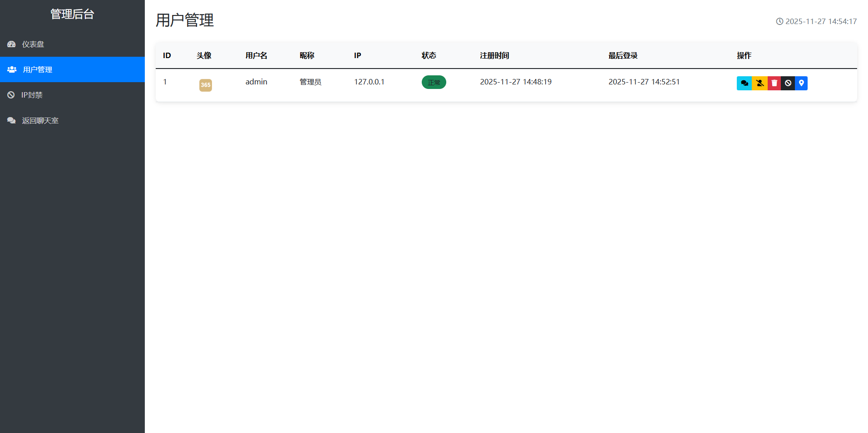Open user detail via the ID 1 link
This screenshot has width=868, height=433.
tap(165, 82)
